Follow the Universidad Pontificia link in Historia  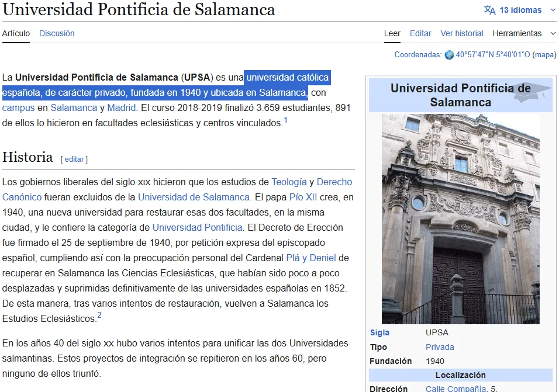pyautogui.click(x=198, y=227)
